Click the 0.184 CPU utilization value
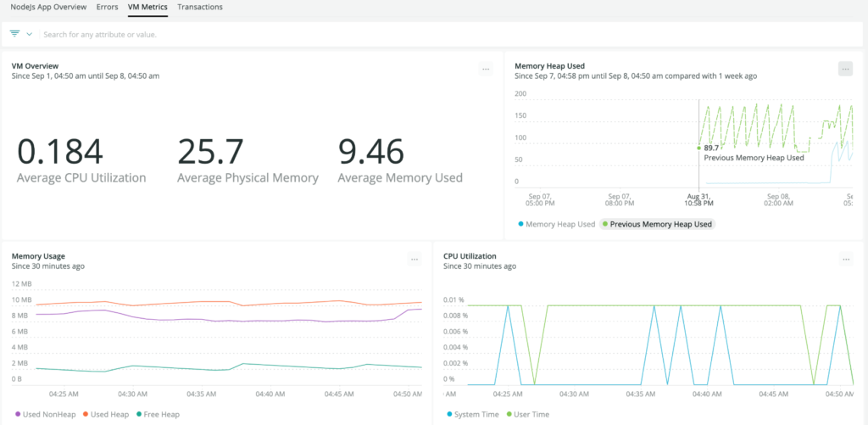 point(60,151)
